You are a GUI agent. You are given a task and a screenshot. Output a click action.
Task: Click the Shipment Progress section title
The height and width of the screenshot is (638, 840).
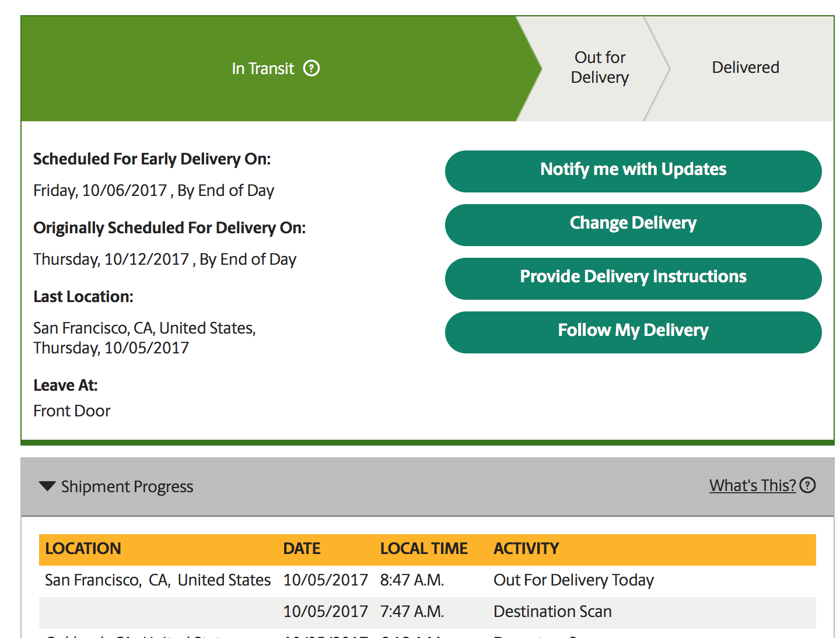(127, 486)
